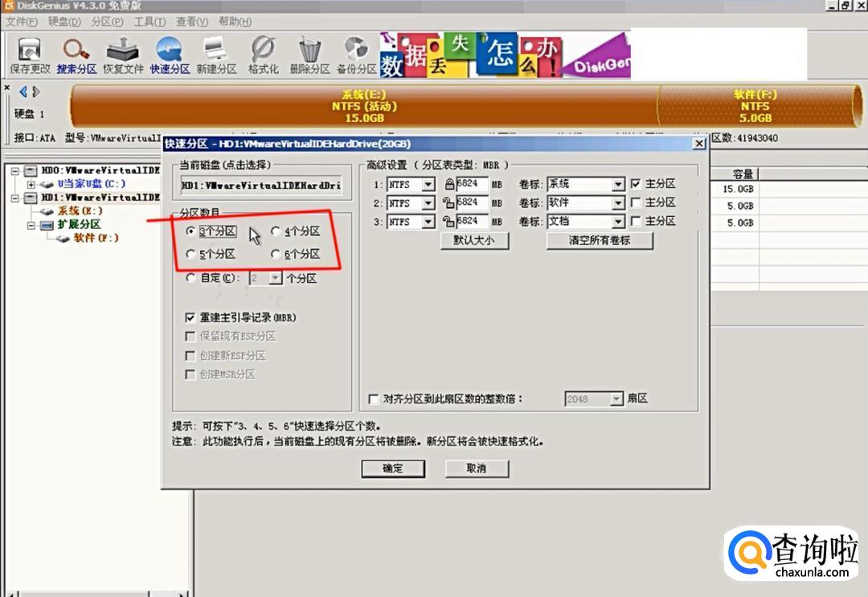The width and height of the screenshot is (868, 597).
Task: Select the Format (格式化) toolbar icon
Action: [x=263, y=55]
